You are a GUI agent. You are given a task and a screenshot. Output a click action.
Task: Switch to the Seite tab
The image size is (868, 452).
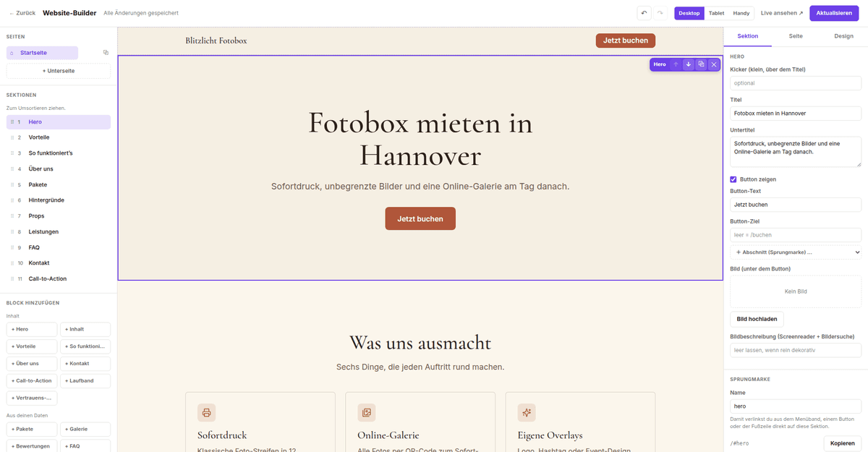pyautogui.click(x=796, y=35)
